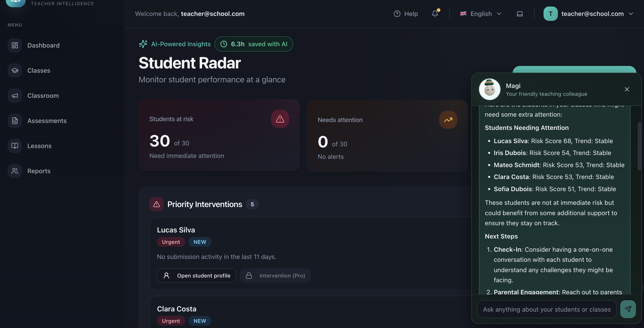Image resolution: width=644 pixels, height=328 pixels.
Task: Select Reports from the sidebar menu
Action: pyautogui.click(x=39, y=171)
